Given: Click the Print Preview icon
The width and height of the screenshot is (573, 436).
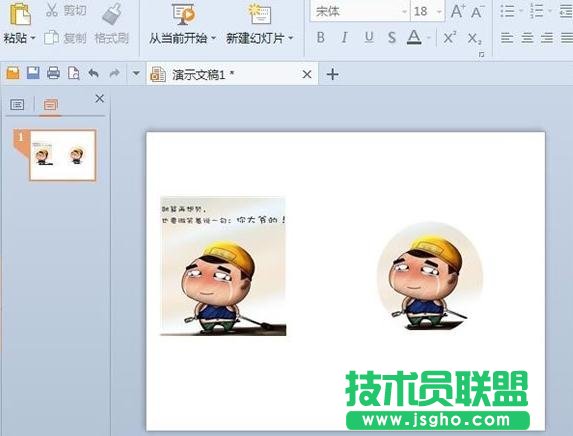Looking at the screenshot, I should coord(73,73).
